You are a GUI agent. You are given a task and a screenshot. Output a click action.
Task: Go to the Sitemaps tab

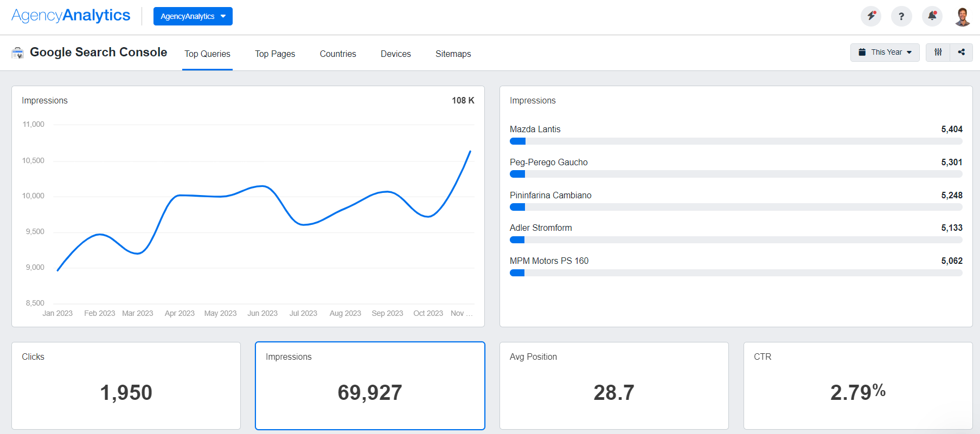click(453, 54)
